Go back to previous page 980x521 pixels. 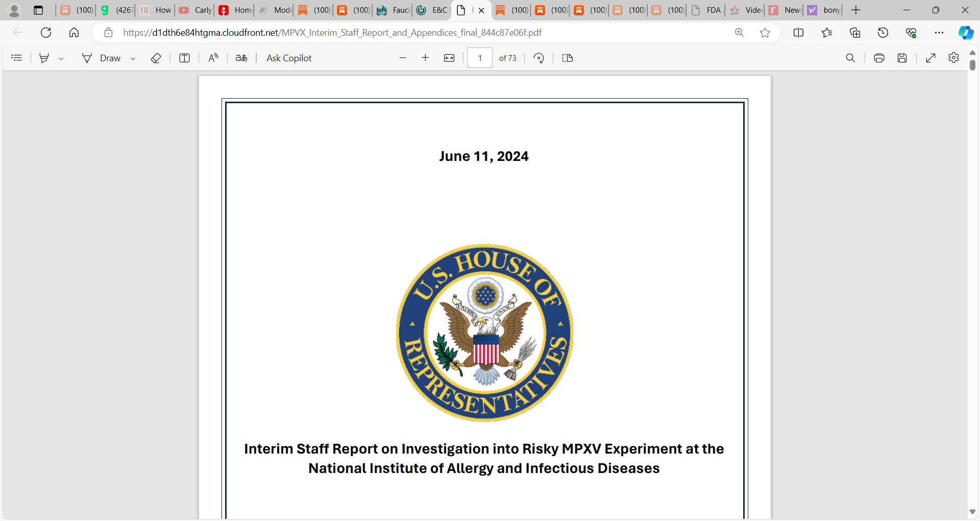coord(18,33)
